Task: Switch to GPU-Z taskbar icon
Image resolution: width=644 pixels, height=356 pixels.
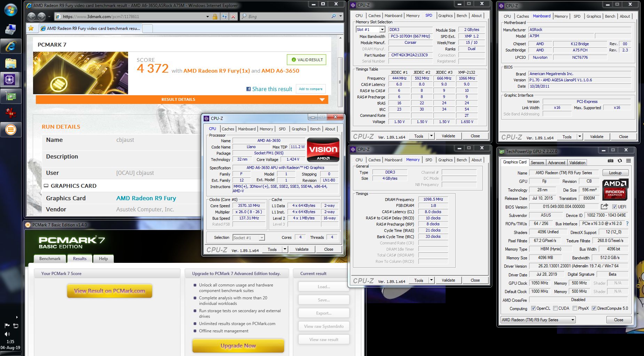Action: tap(11, 96)
